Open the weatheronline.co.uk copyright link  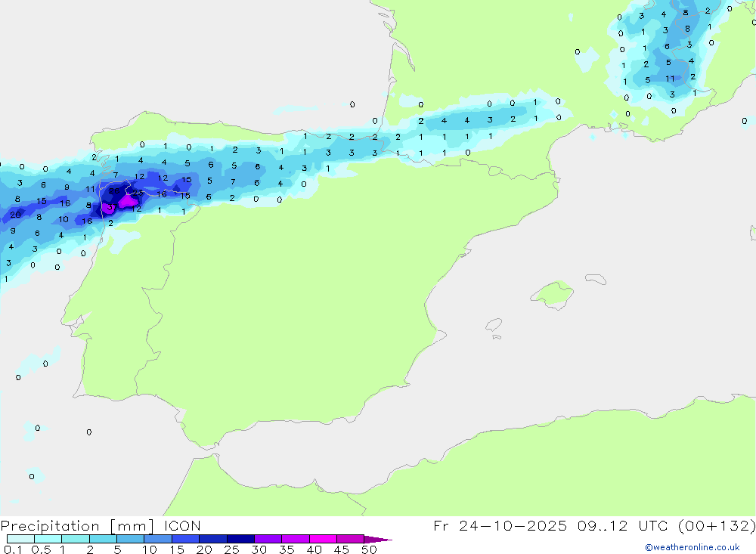click(692, 547)
